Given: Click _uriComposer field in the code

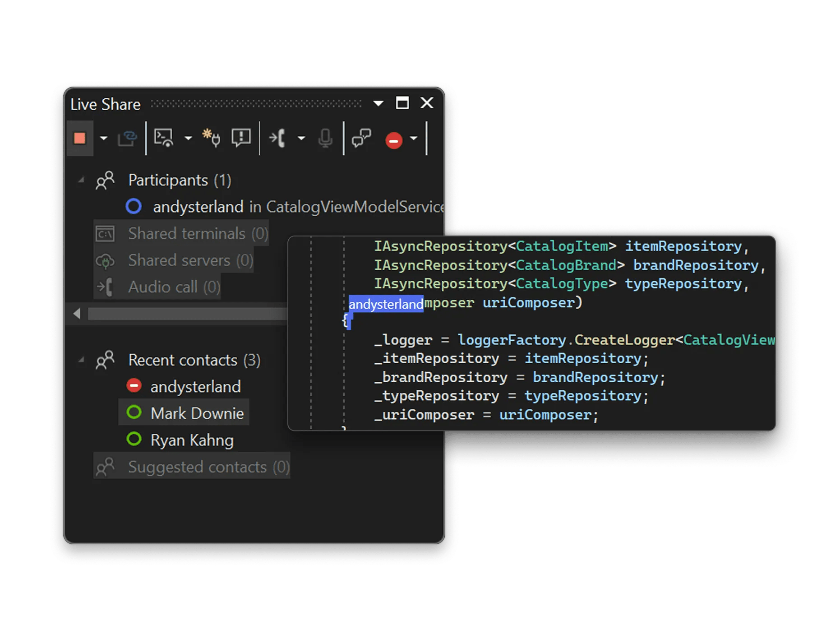Looking at the screenshot, I should (424, 415).
